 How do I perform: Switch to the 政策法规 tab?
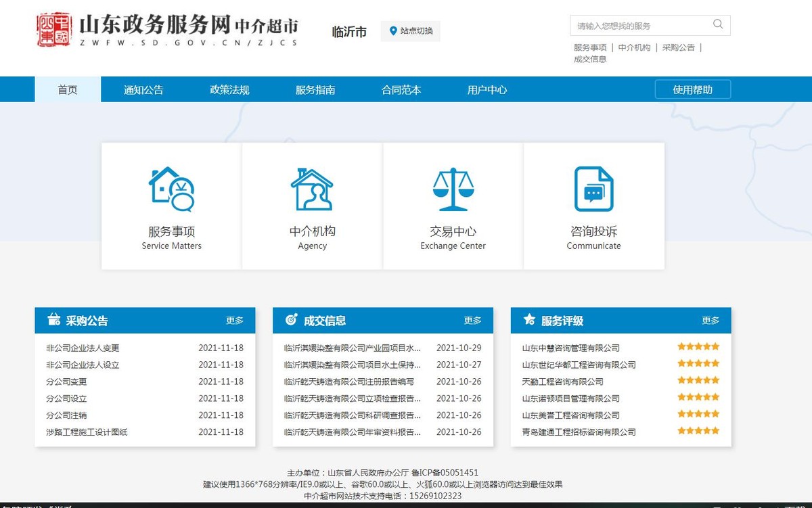[229, 89]
